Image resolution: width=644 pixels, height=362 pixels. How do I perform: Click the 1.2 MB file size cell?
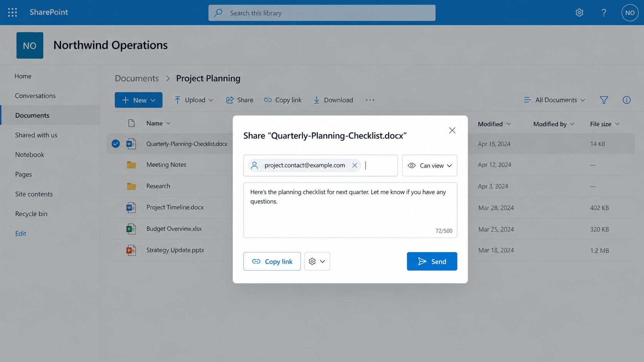point(600,250)
